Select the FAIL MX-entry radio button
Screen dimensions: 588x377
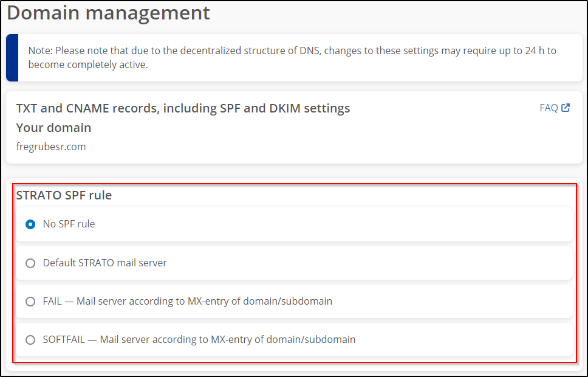(x=30, y=302)
